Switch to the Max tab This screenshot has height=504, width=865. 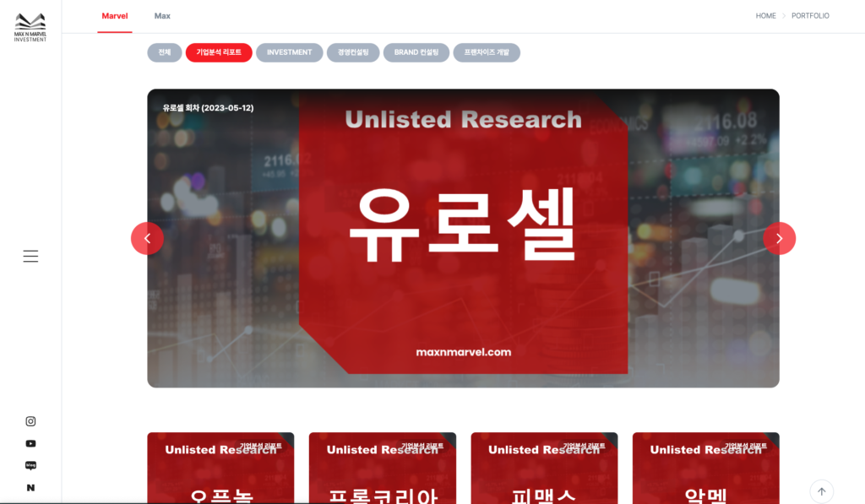click(x=162, y=16)
